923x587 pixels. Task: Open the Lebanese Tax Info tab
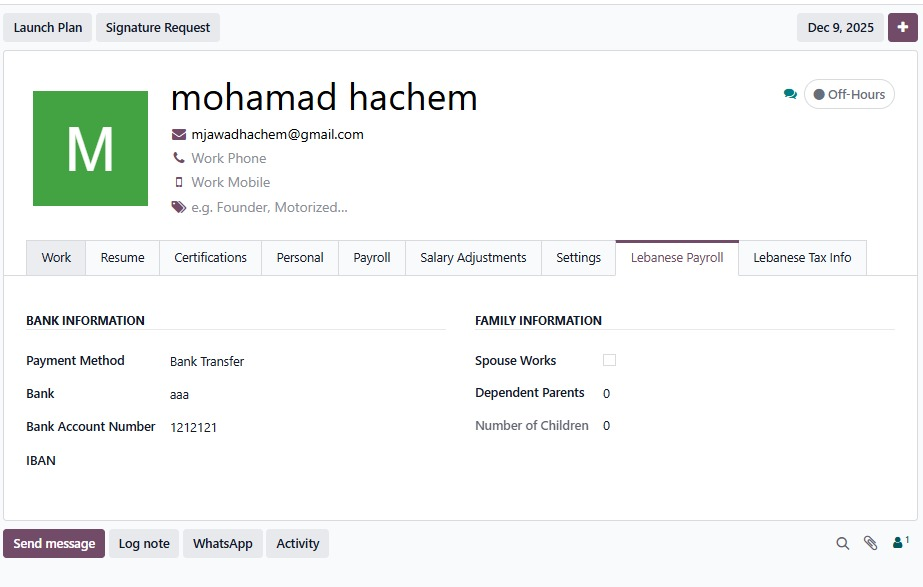802,257
